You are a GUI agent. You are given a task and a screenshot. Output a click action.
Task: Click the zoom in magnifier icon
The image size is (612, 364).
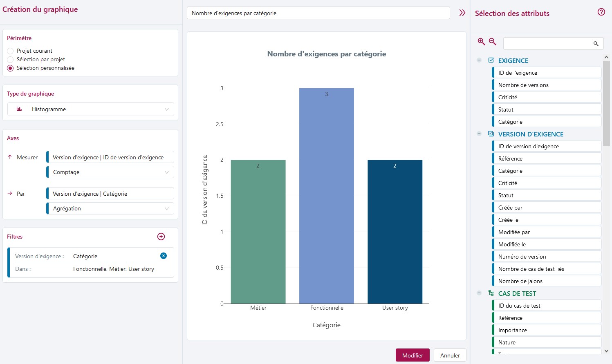(482, 42)
